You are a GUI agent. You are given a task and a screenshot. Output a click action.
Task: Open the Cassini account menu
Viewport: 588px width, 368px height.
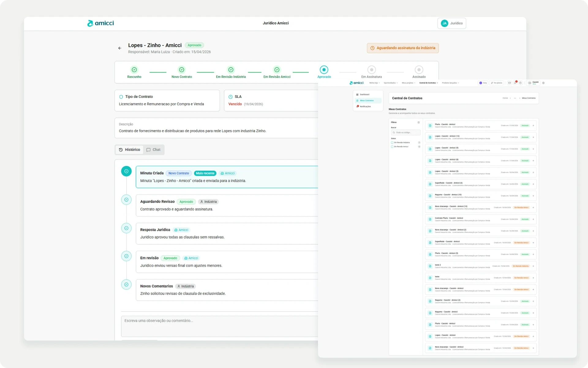[x=533, y=83]
